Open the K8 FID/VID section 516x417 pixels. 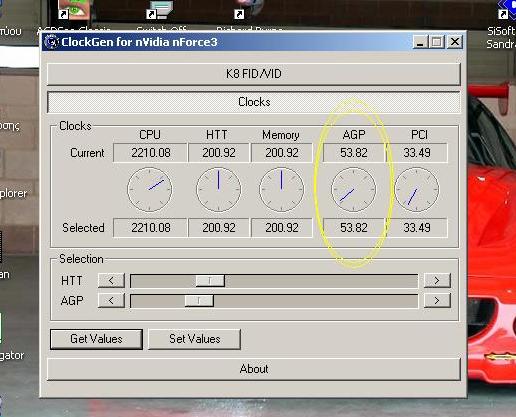(254, 74)
